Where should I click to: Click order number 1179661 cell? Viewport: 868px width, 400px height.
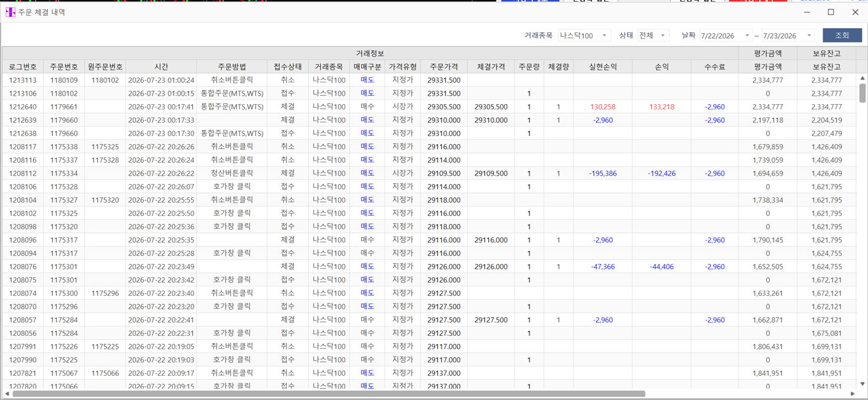(x=64, y=106)
